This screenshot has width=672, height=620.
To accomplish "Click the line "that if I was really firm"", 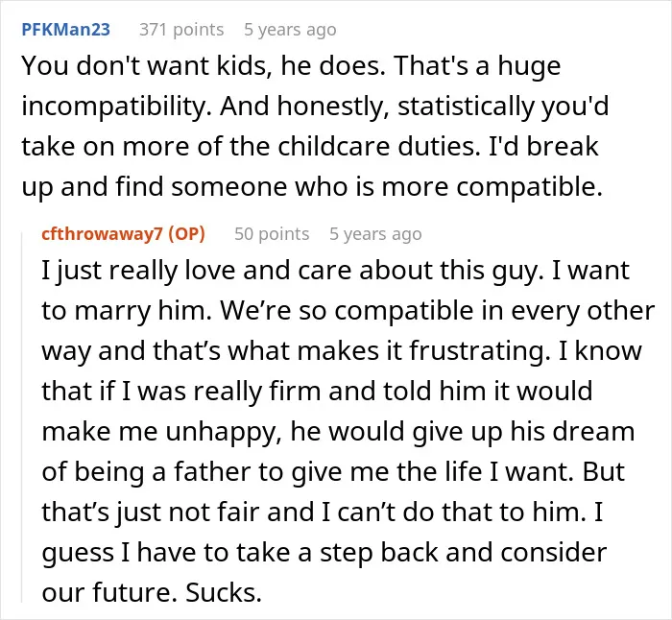I will point(317,392).
